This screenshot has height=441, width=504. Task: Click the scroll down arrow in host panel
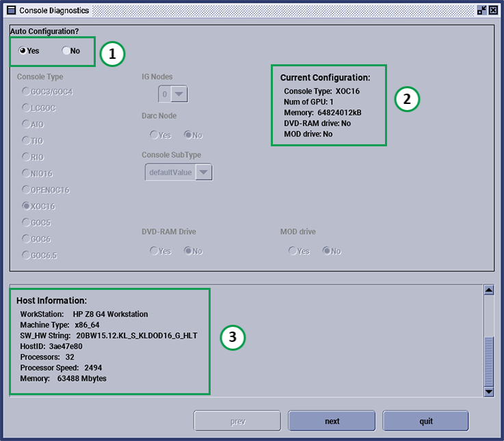click(488, 391)
